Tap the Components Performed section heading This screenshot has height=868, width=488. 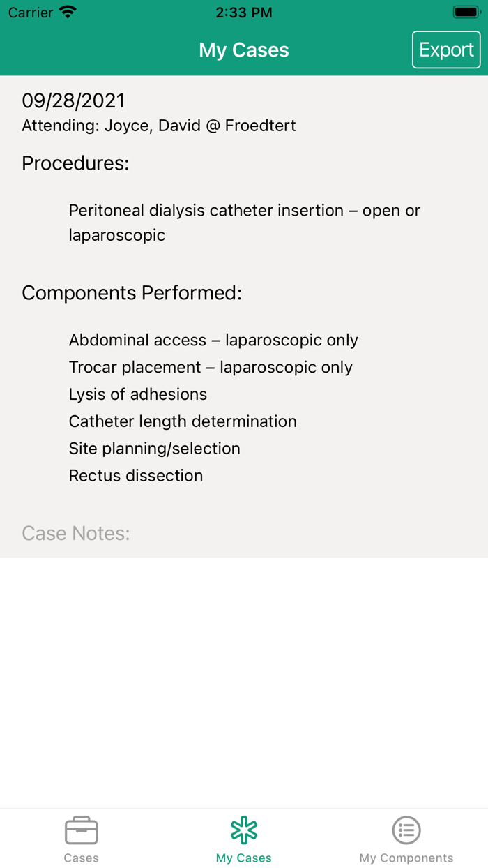(x=131, y=292)
